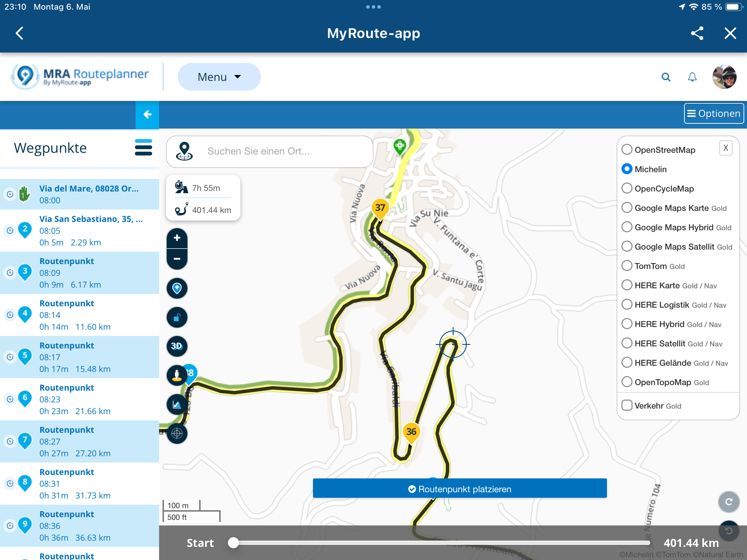
Task: Tap the back arrow in the app header
Action: tap(20, 33)
